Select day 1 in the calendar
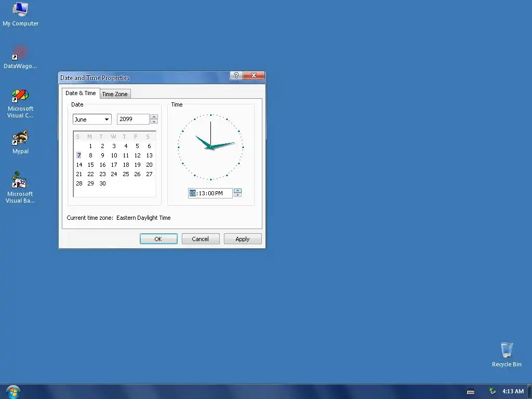This screenshot has width=532, height=399. click(x=90, y=146)
